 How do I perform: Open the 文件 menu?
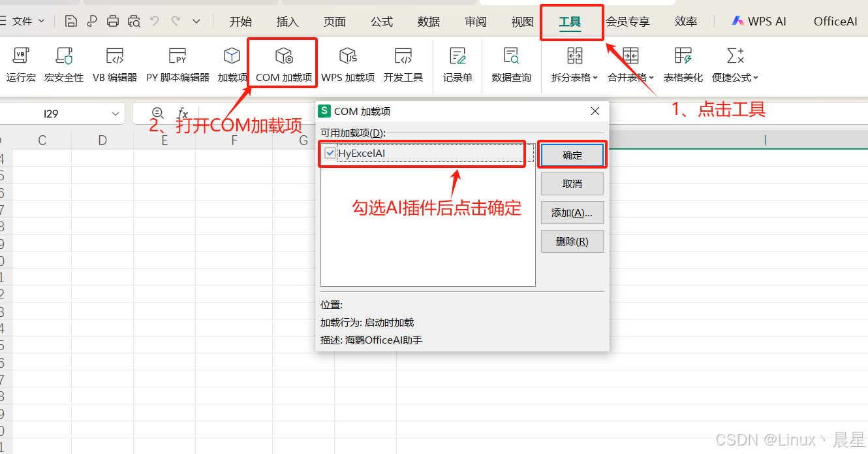click(23, 22)
